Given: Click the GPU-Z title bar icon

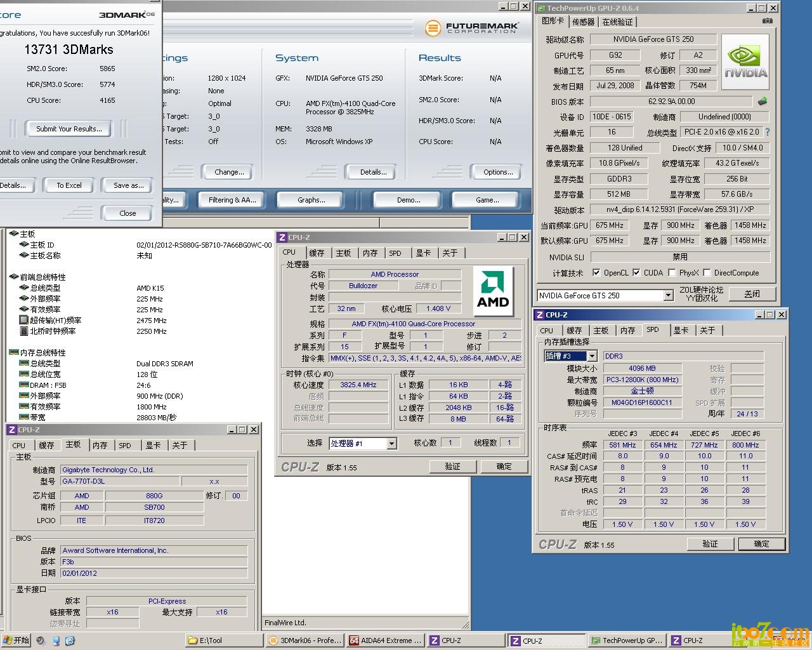Looking at the screenshot, I should (541, 8).
